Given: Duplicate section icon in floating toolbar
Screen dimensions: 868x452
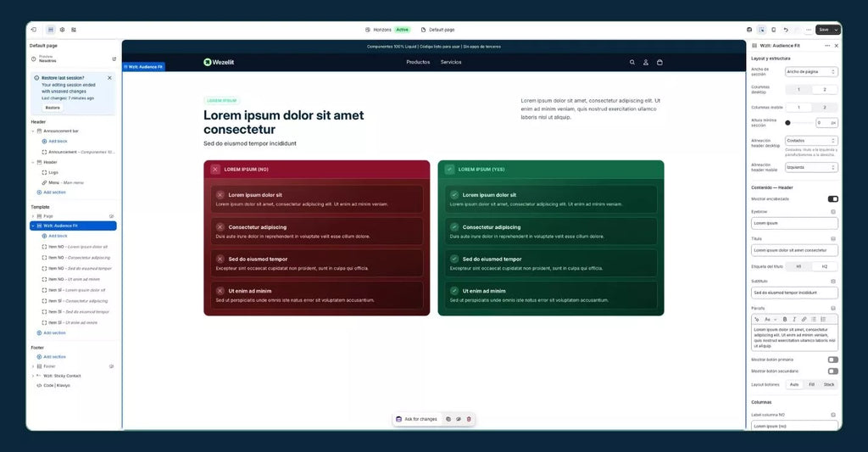Looking at the screenshot, I should coord(448,419).
